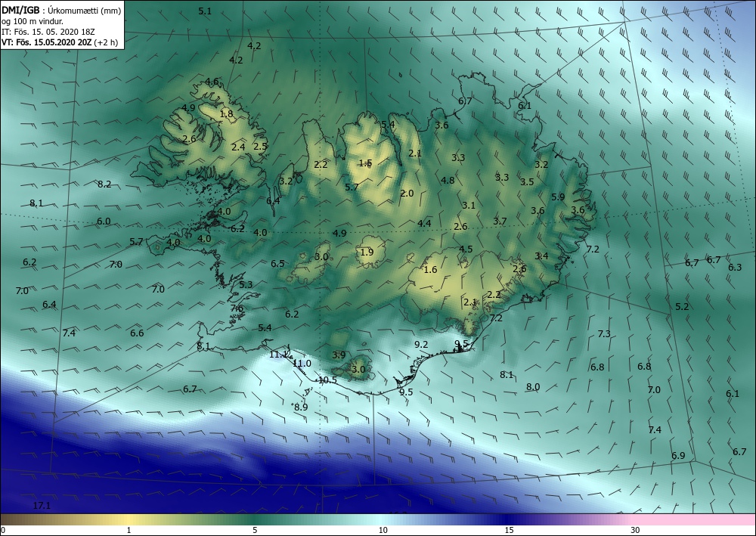
Task: Select the 3.7 value on the map
Action: coord(500,222)
